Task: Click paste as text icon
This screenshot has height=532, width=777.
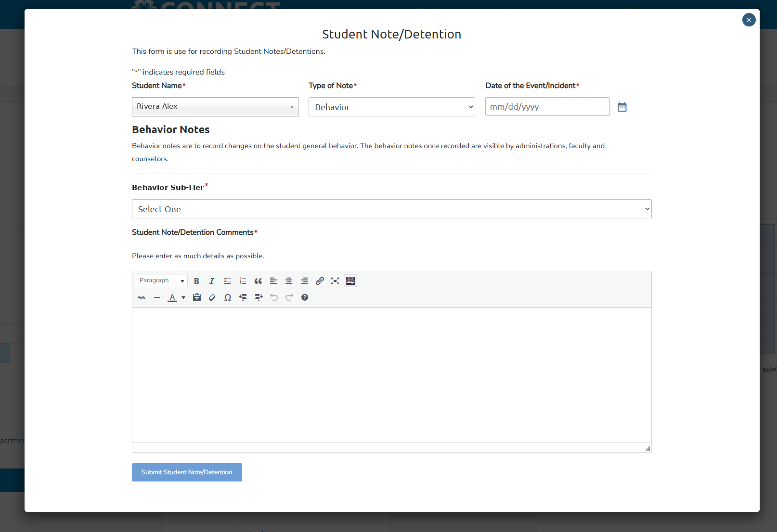Action: pyautogui.click(x=197, y=297)
